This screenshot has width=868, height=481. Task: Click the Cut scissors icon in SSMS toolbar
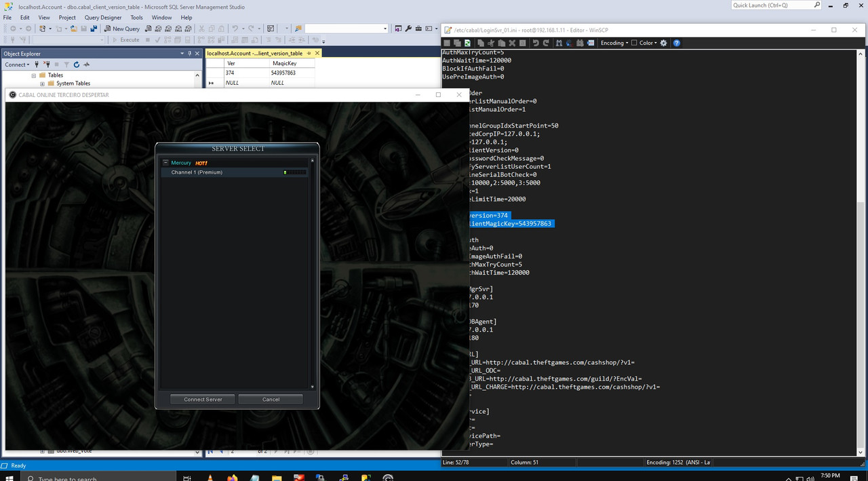201,28
